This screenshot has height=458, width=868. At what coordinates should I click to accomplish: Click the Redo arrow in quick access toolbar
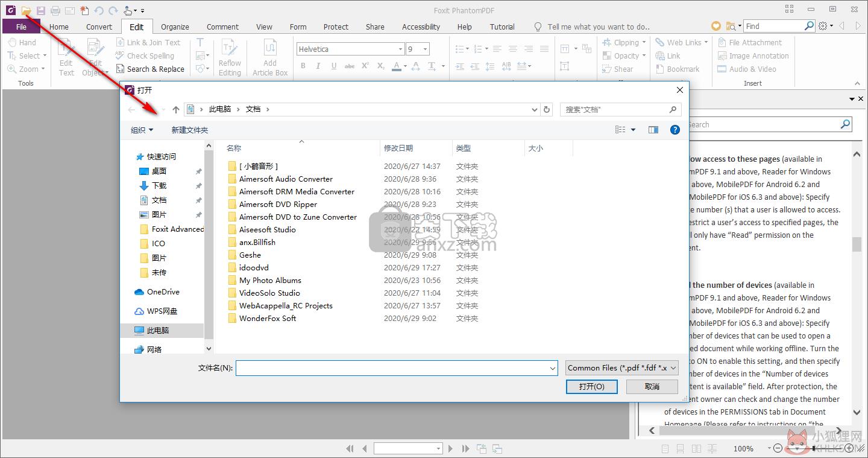tap(113, 10)
